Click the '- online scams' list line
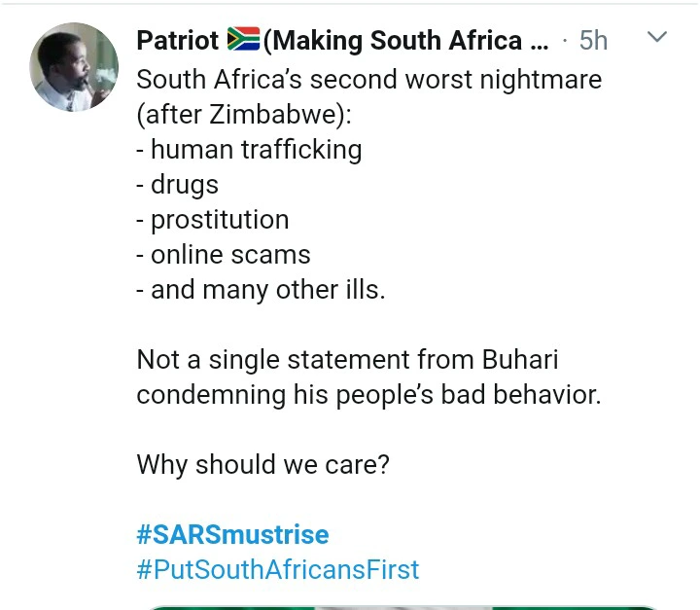This screenshot has height=610, width=700. coord(224,254)
